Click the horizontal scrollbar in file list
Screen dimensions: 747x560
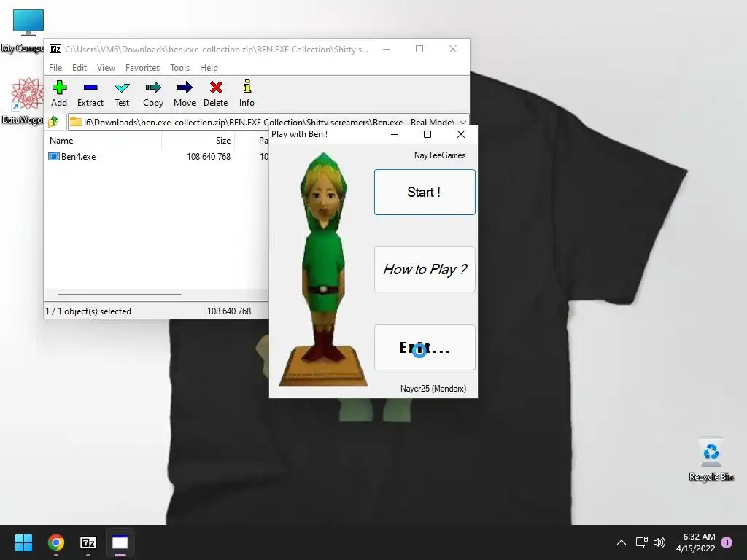pyautogui.click(x=119, y=295)
